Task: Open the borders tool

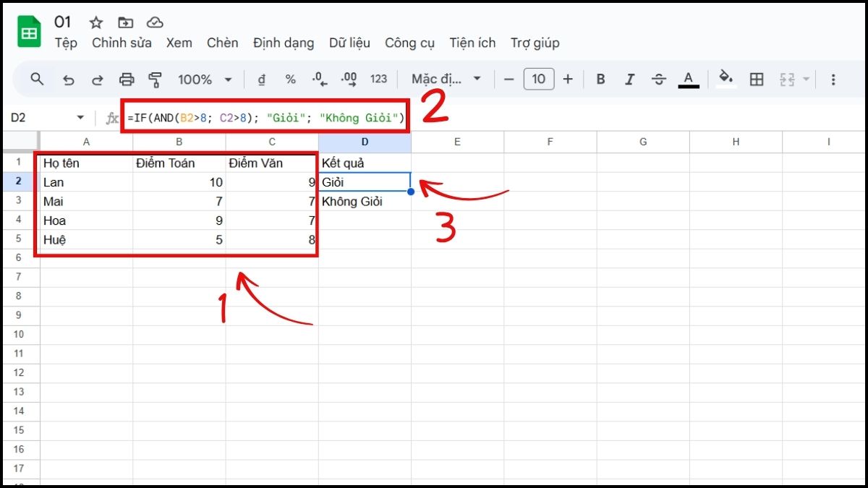Action: [757, 80]
